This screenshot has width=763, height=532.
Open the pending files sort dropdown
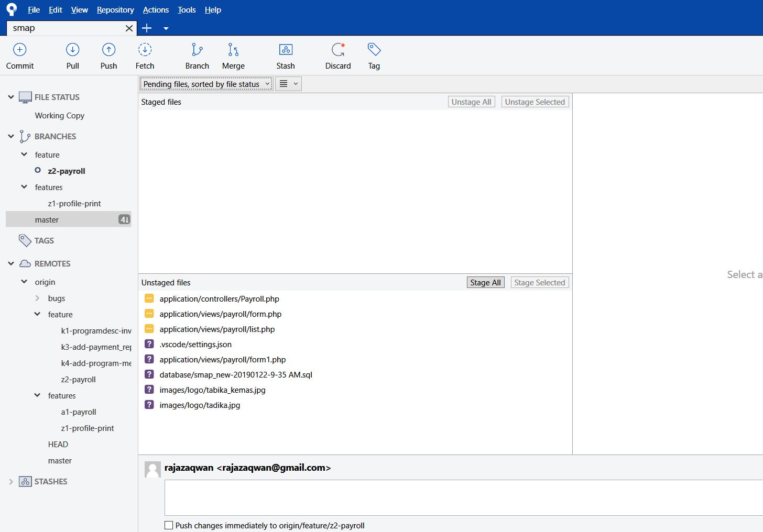point(205,84)
